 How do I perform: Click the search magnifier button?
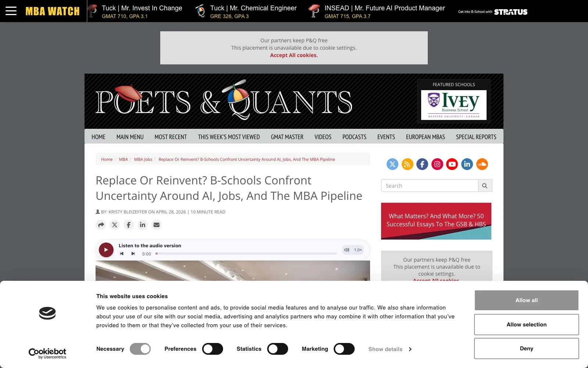(485, 186)
